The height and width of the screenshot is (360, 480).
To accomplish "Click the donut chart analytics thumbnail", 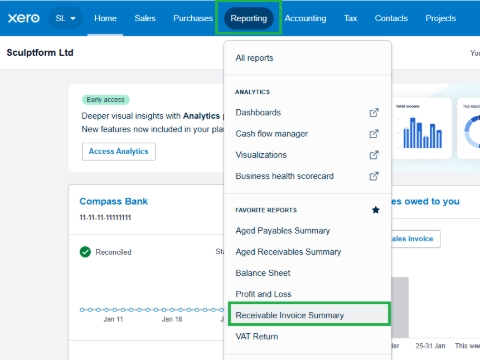I will tap(469, 128).
